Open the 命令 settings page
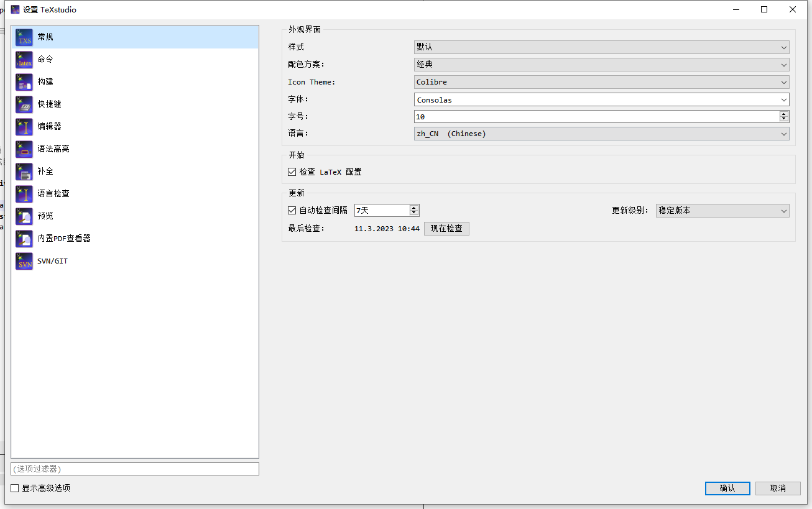 [x=135, y=59]
